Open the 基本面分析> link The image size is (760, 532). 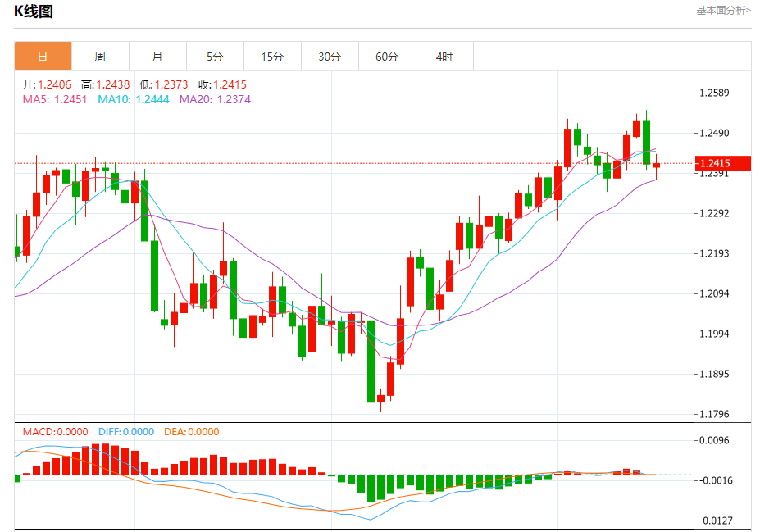pyautogui.click(x=723, y=10)
